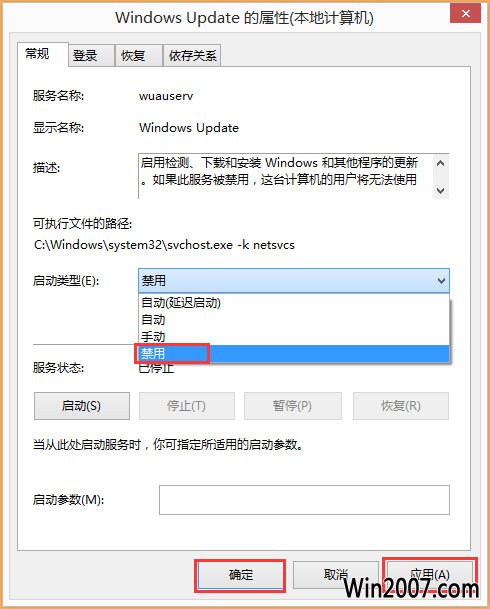
Task: Select the 依存关系 tab
Action: click(192, 56)
